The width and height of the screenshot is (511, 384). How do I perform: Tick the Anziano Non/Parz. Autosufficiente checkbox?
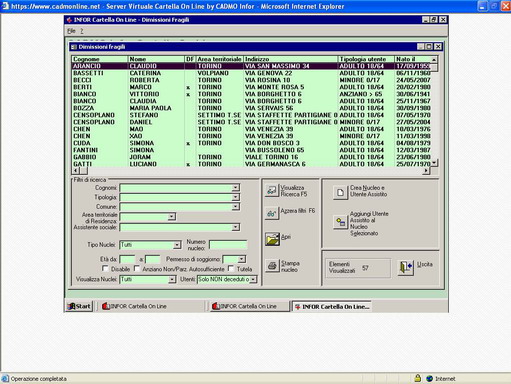137,268
